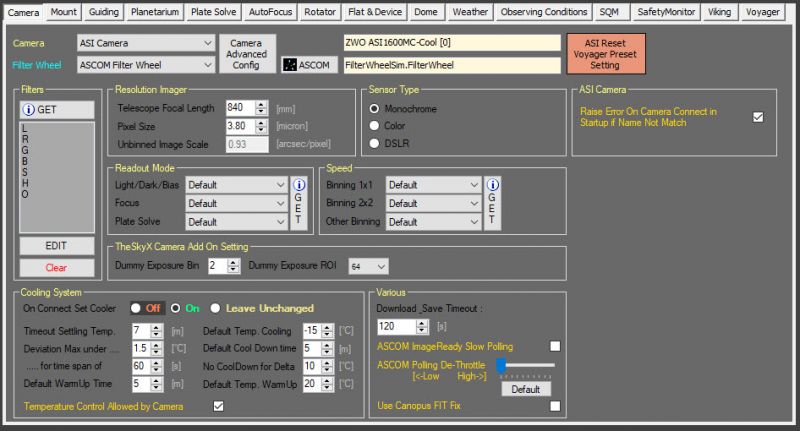Click the FilterWheelSim.FilterWheel name field
The height and width of the screenshot is (431, 800).
point(452,65)
